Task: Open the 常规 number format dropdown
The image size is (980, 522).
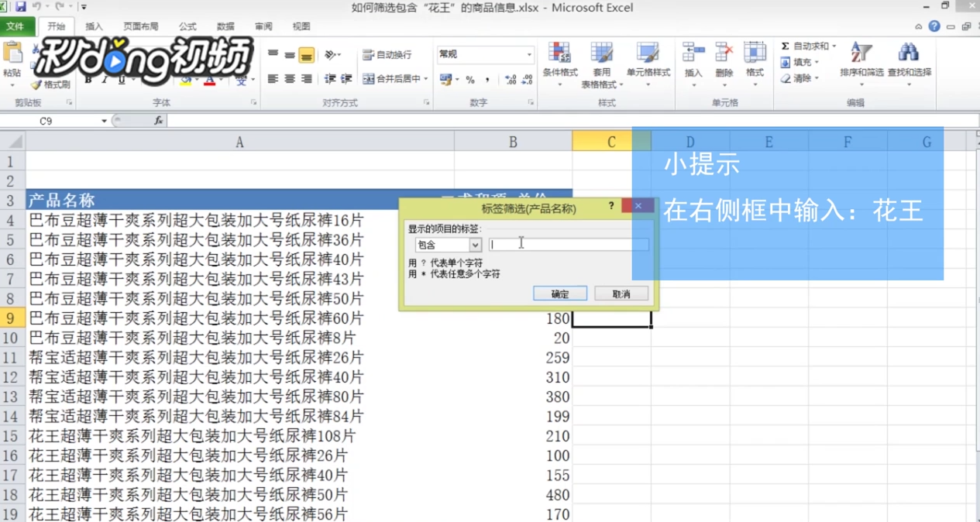Action: 530,54
